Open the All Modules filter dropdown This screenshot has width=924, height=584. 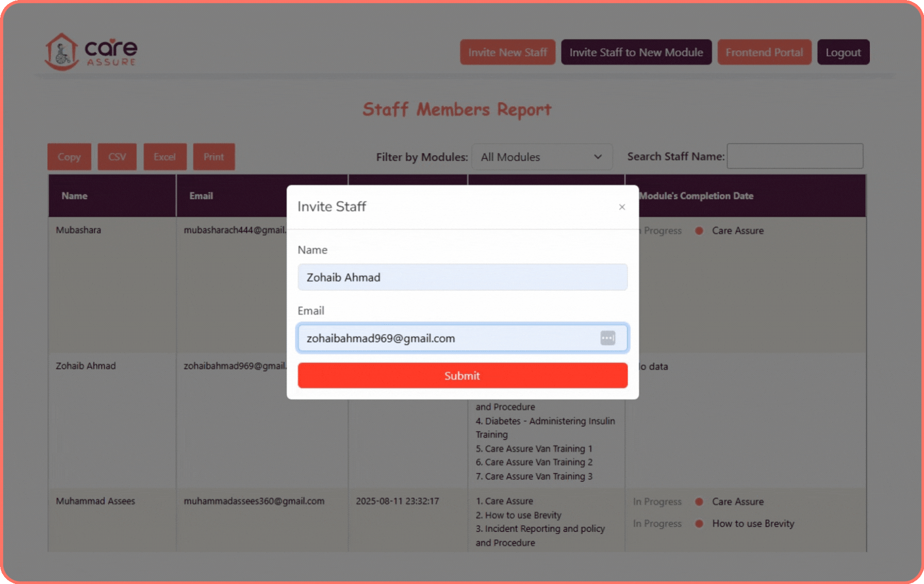(x=541, y=157)
